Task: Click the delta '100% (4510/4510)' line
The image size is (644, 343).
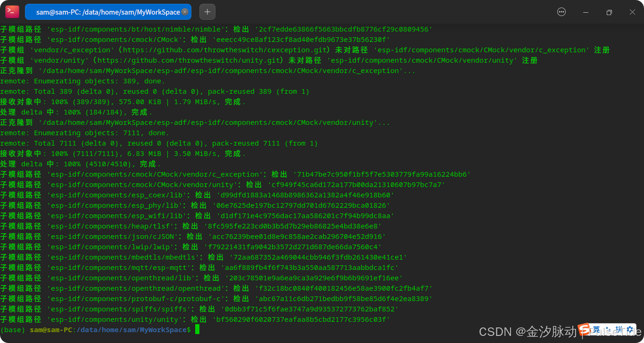Action: coord(81,164)
